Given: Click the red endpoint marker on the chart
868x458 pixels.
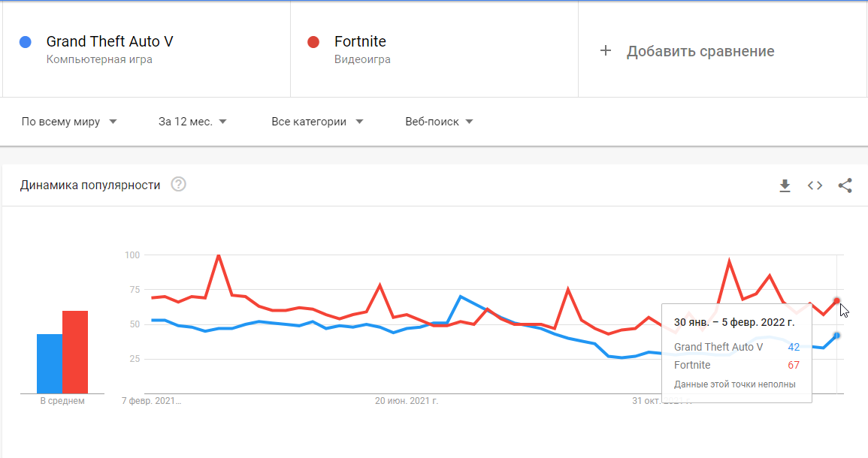Looking at the screenshot, I should click(836, 301).
